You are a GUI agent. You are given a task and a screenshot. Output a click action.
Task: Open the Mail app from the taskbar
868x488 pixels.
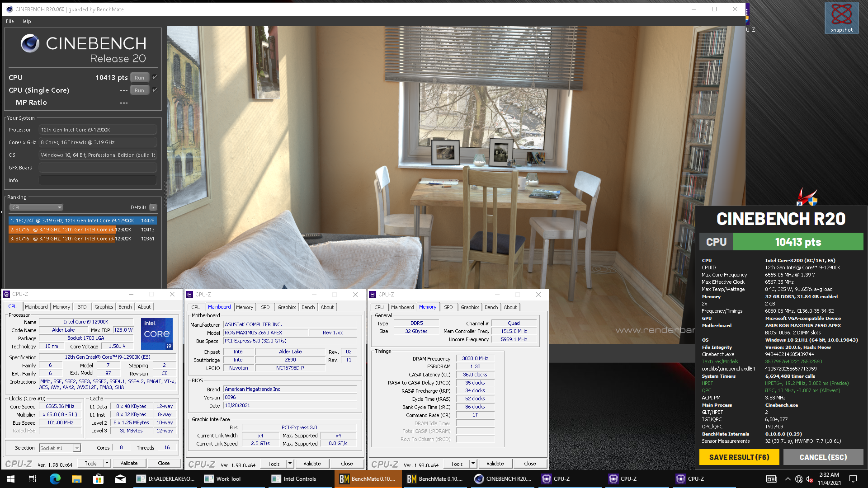[120, 479]
